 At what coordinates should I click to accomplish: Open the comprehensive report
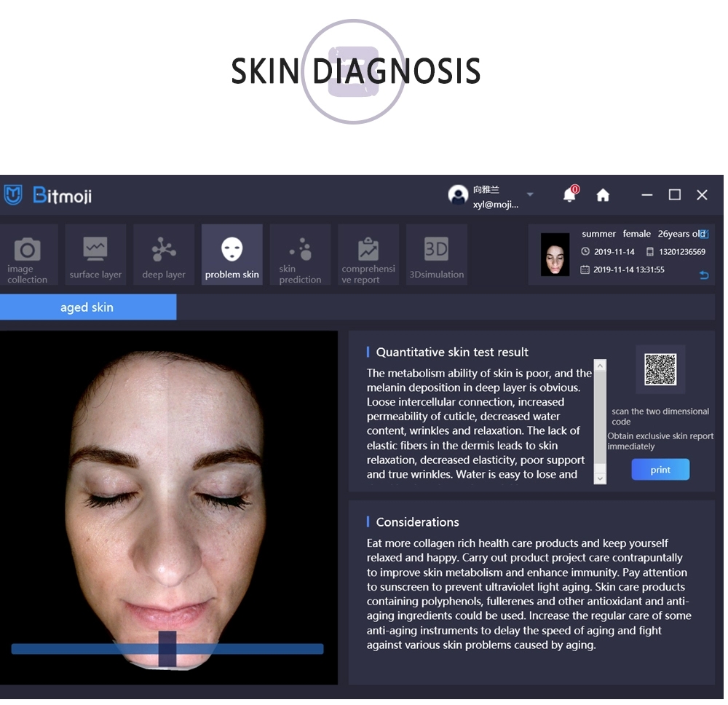[368, 254]
